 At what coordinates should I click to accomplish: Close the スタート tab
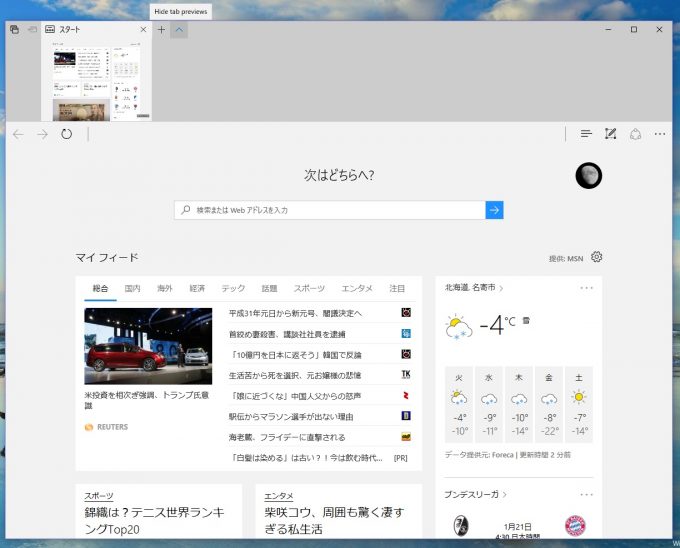point(143,29)
